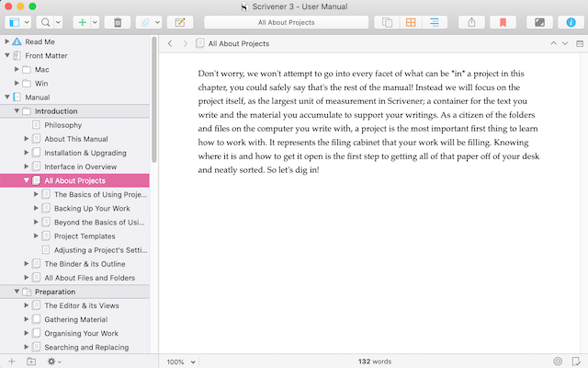
Task: Open the Quick Reference edit icon
Action: pyautogui.click(x=180, y=22)
